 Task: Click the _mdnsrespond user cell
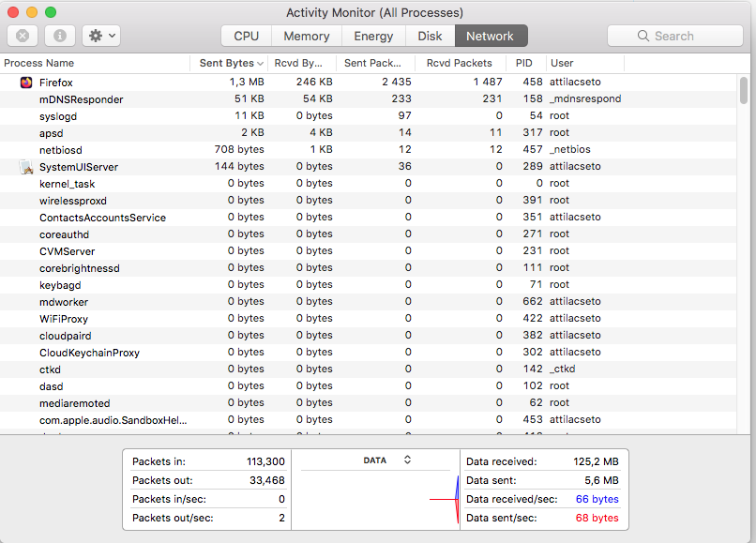click(585, 98)
